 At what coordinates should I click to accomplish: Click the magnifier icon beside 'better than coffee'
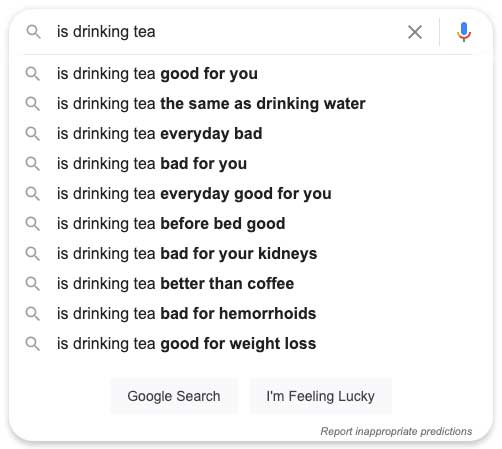tap(33, 284)
